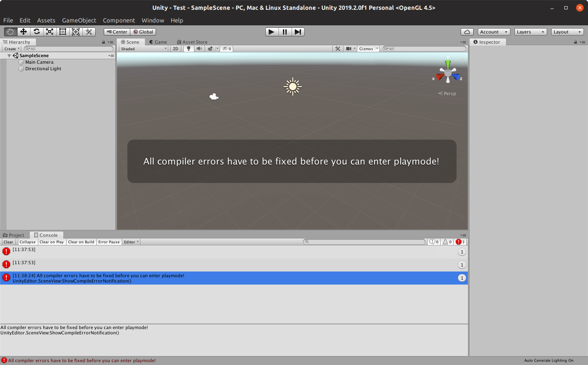
Task: Open the cloud Services icon
Action: [467, 32]
